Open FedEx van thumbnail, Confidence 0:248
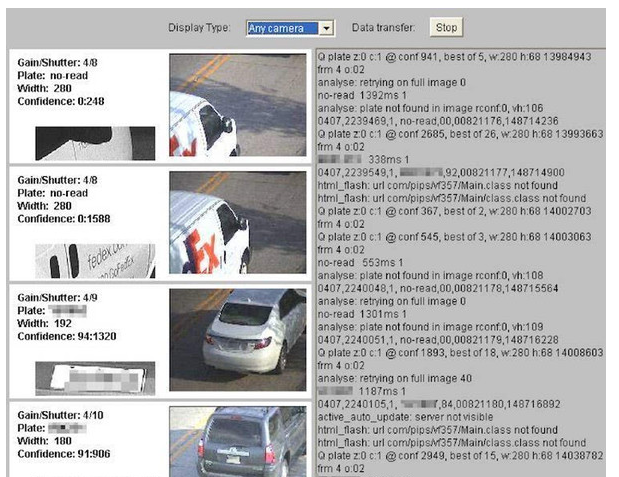The width and height of the screenshot is (619, 477). pos(238,105)
